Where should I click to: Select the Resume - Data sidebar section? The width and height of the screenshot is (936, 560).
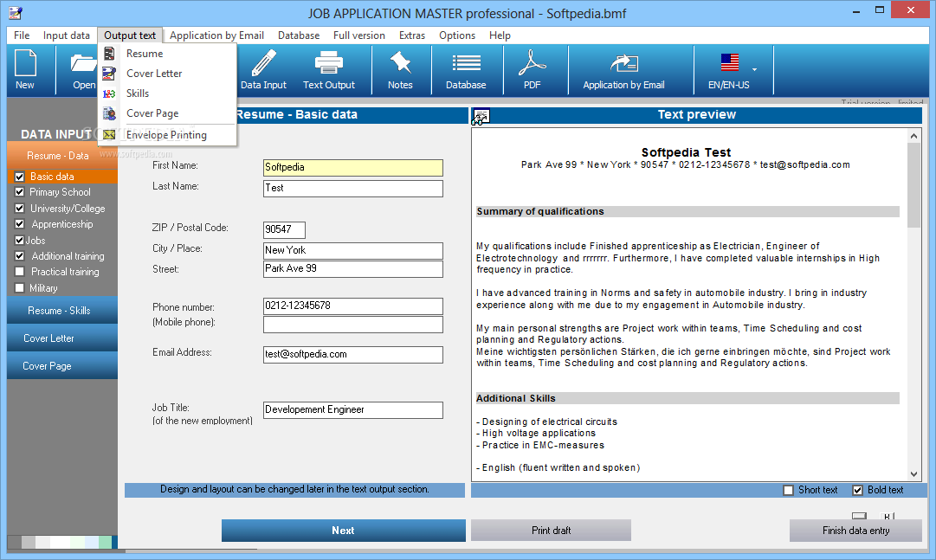tap(62, 155)
